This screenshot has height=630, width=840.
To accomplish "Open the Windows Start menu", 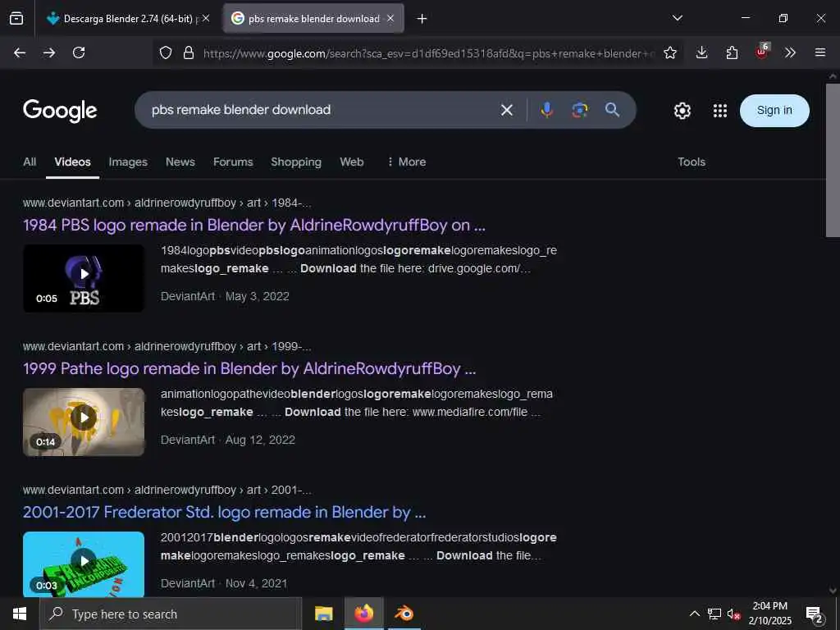I will pyautogui.click(x=20, y=614).
